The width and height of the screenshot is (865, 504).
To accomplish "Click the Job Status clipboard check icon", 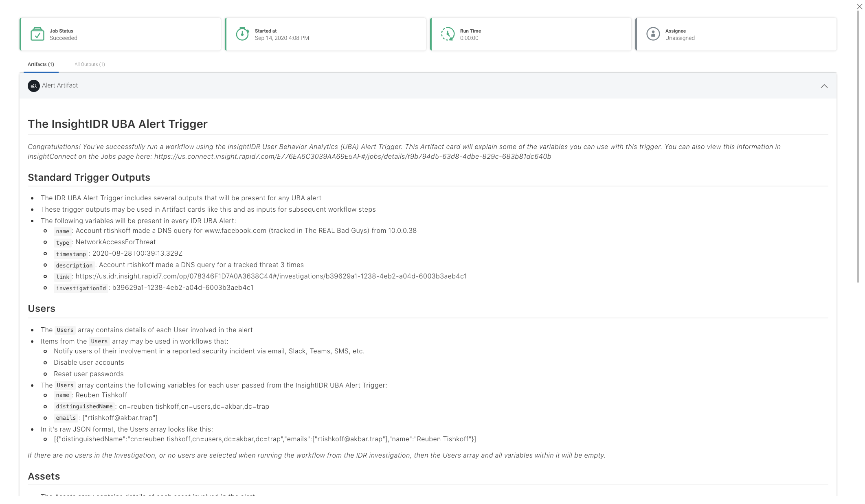I will tap(37, 34).
